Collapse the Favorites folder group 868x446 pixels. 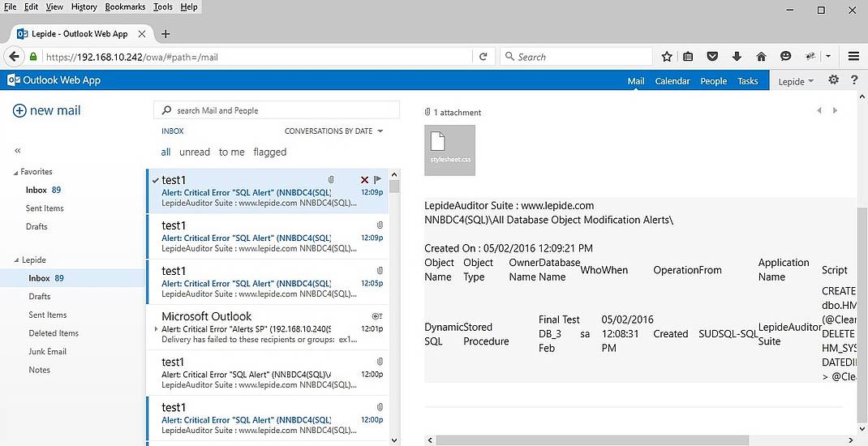point(15,172)
